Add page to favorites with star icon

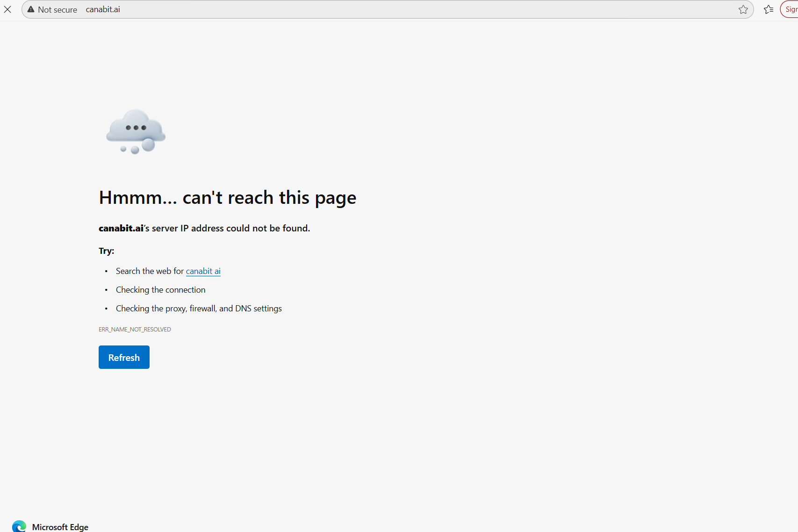pyautogui.click(x=743, y=9)
